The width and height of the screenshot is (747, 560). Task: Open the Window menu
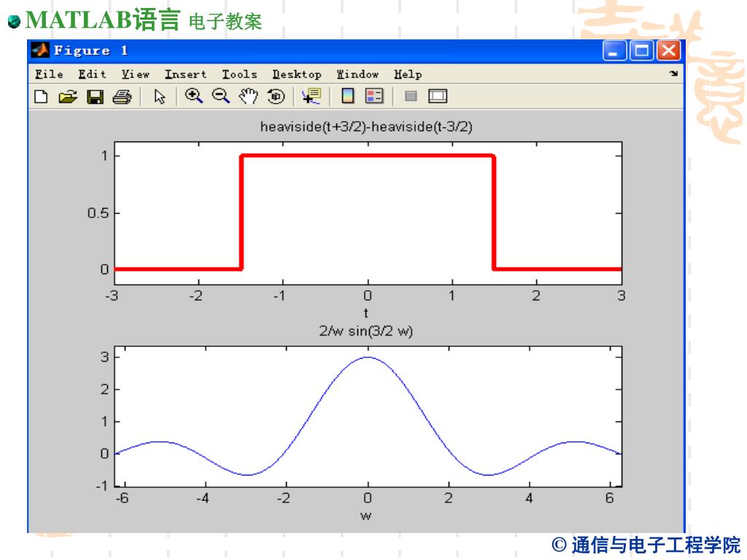click(357, 74)
